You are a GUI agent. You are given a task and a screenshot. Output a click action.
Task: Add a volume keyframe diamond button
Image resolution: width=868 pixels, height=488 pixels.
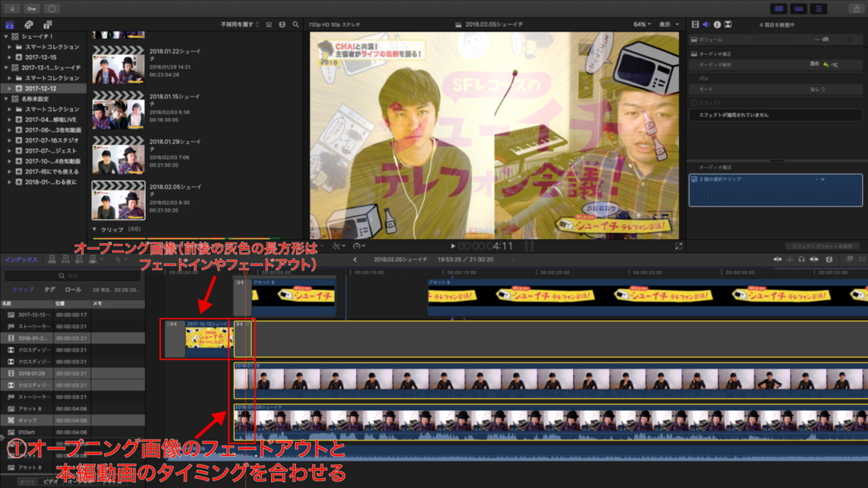(851, 40)
